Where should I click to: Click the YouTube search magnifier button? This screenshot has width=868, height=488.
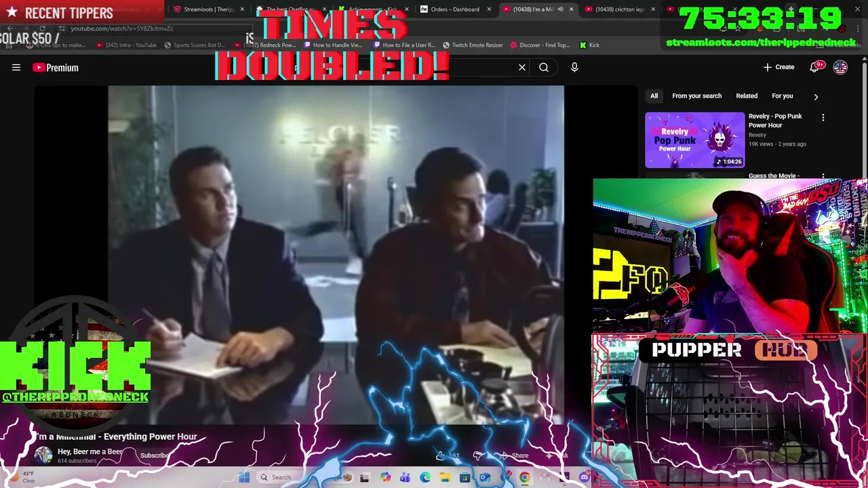544,67
